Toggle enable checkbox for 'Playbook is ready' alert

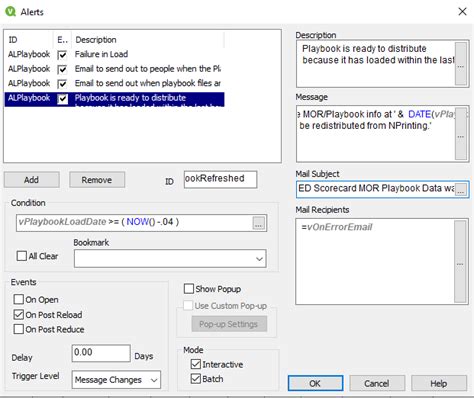coord(62,99)
